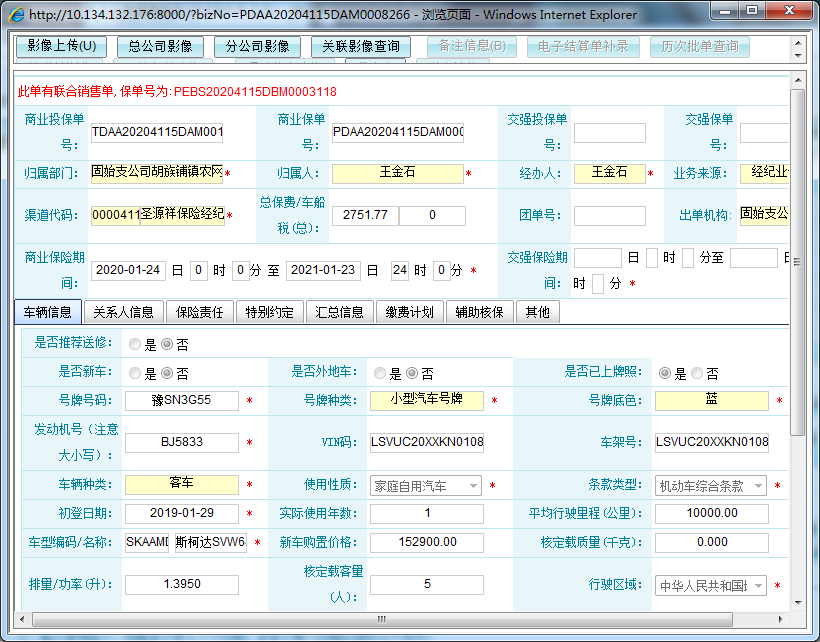Open the 缴费计划 tab
The height and width of the screenshot is (642, 820).
[409, 312]
